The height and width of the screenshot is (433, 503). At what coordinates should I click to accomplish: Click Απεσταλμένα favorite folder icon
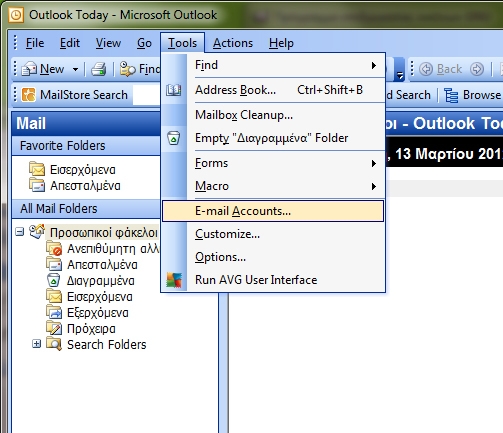click(37, 185)
